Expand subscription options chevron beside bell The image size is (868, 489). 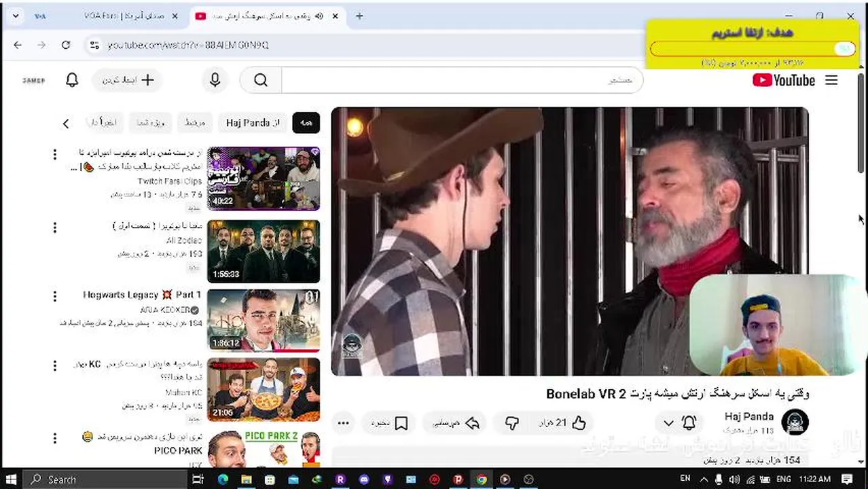tap(669, 423)
